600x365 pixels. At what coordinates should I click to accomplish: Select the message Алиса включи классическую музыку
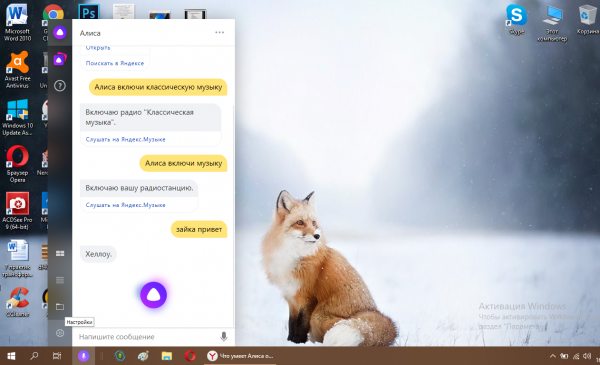158,87
